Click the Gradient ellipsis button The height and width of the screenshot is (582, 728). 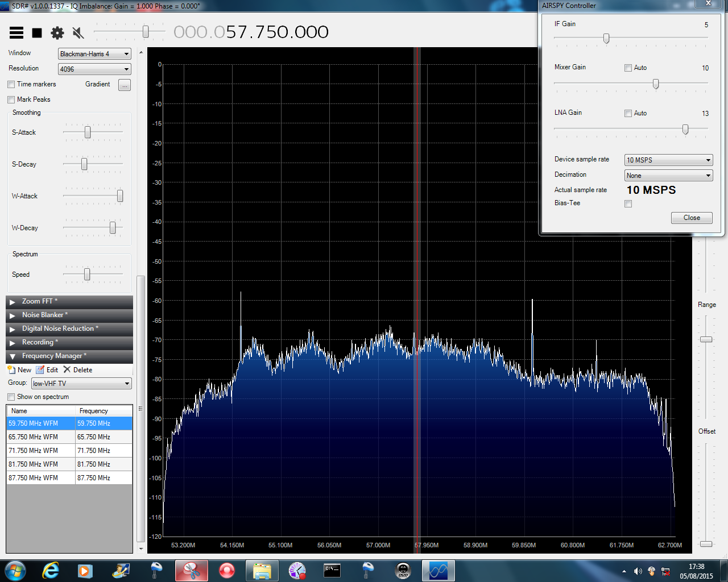click(x=125, y=85)
